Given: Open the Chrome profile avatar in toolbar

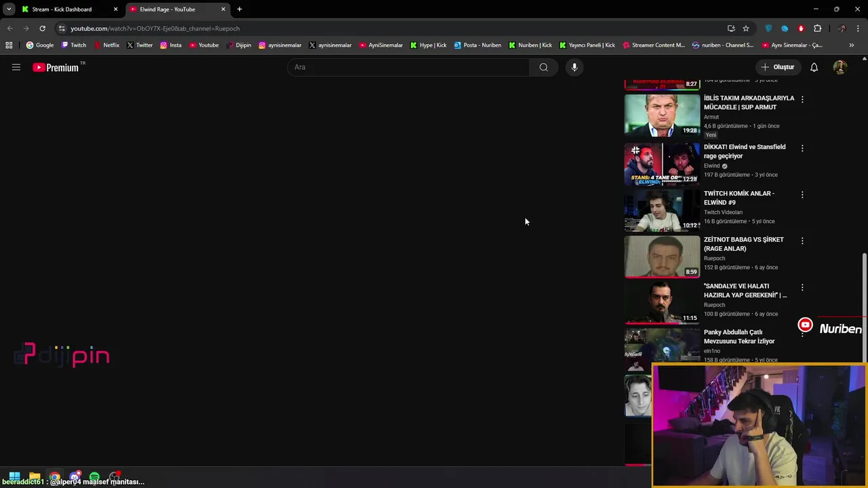Looking at the screenshot, I should tap(842, 28).
